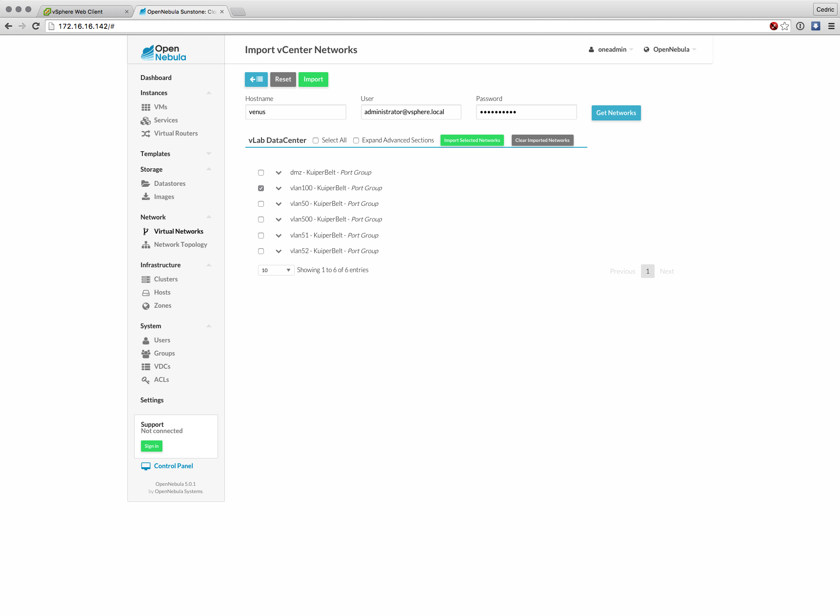Expand the dmz network row chevron
This screenshot has width=840, height=616.
(x=279, y=173)
